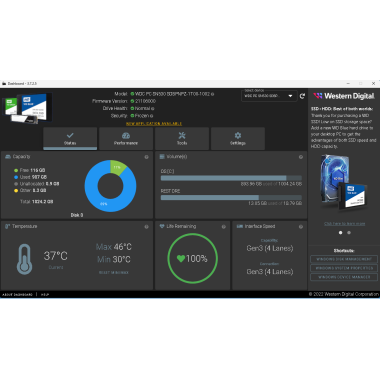
Task: Open the Status tab with checkmark icon
Action: click(x=70, y=138)
